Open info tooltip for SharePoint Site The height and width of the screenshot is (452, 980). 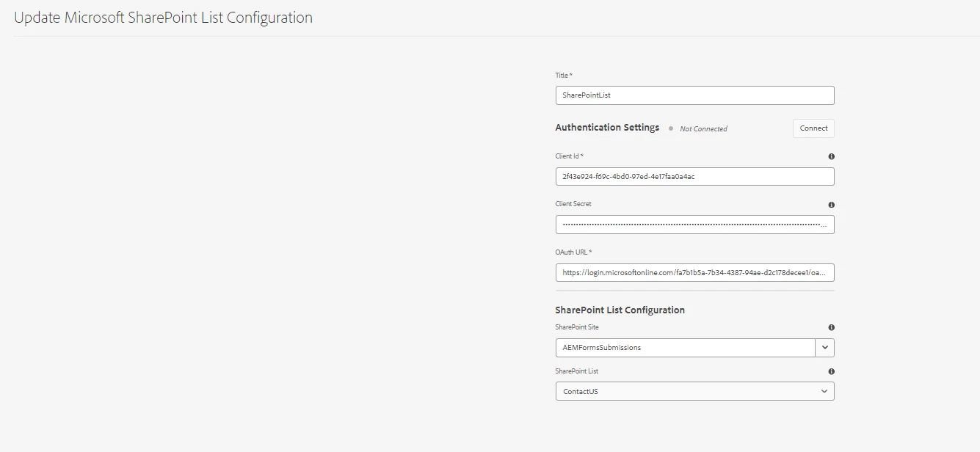831,327
